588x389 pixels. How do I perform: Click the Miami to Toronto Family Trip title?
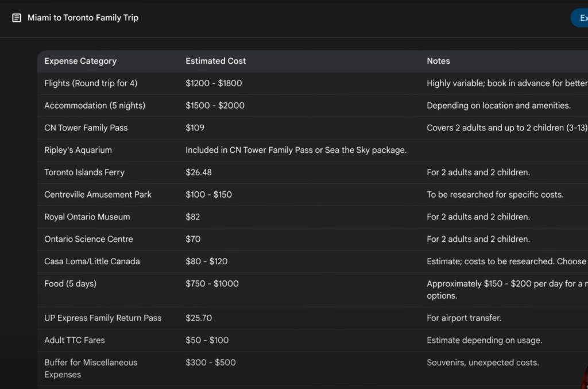click(x=83, y=18)
